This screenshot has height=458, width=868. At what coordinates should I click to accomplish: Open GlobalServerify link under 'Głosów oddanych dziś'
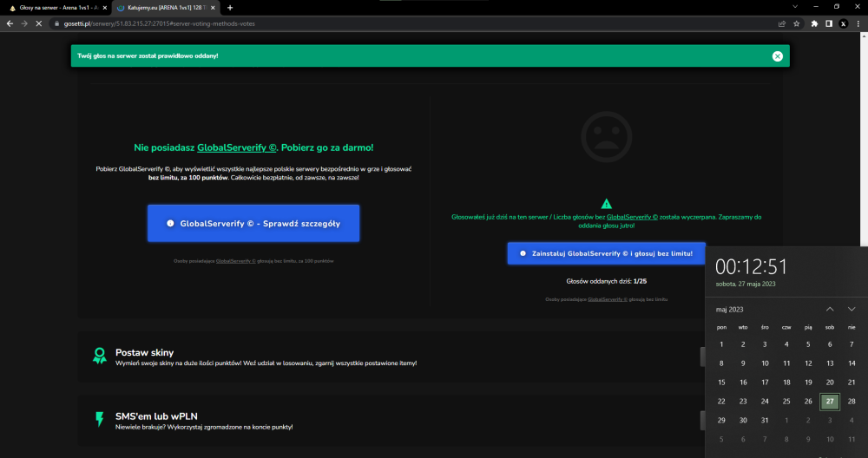pyautogui.click(x=608, y=299)
